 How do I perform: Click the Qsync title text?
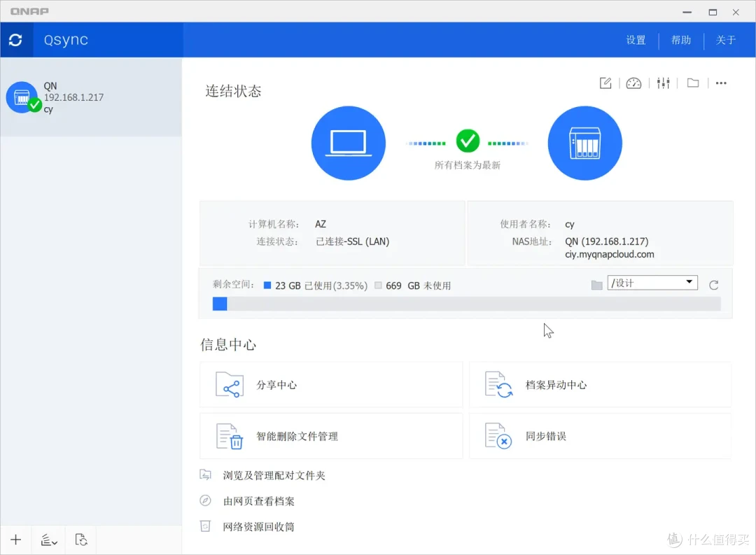click(x=66, y=40)
